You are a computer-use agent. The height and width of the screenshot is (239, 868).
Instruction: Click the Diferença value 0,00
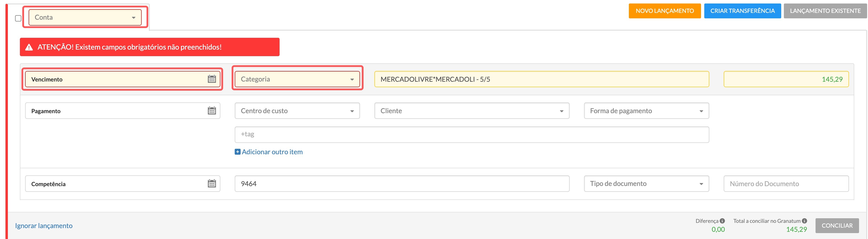click(718, 229)
